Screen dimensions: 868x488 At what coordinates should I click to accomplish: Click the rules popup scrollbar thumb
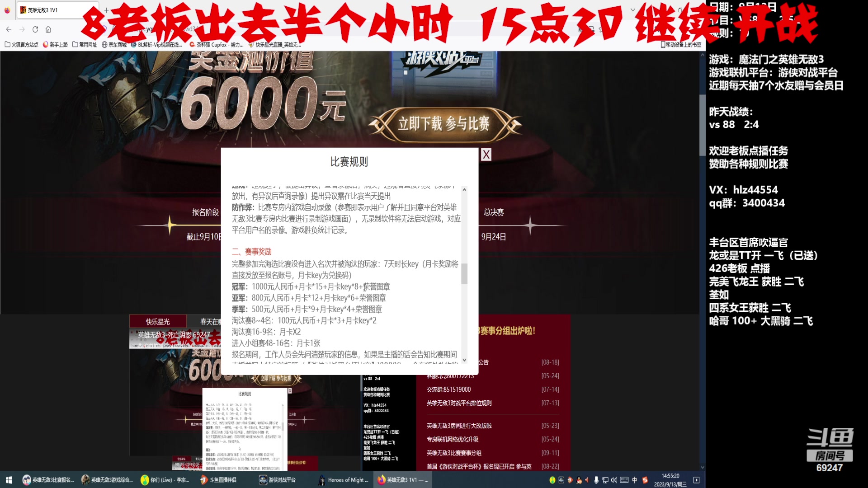464,273
